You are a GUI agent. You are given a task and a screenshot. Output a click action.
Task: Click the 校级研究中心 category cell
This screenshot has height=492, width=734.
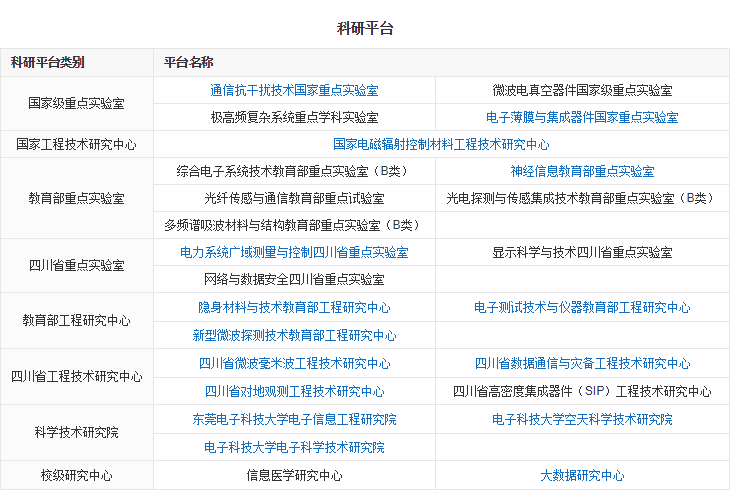pyautogui.click(x=77, y=476)
